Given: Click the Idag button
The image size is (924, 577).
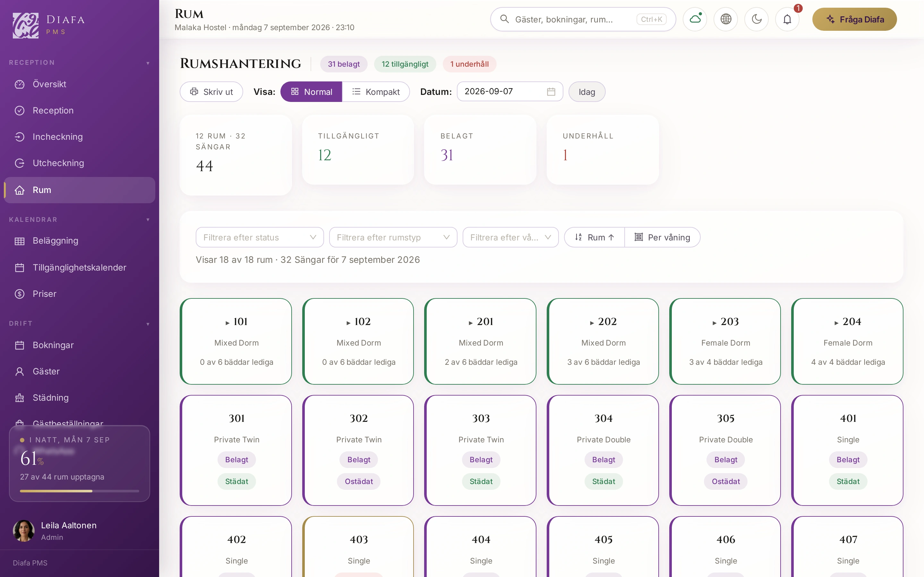Looking at the screenshot, I should [x=587, y=92].
